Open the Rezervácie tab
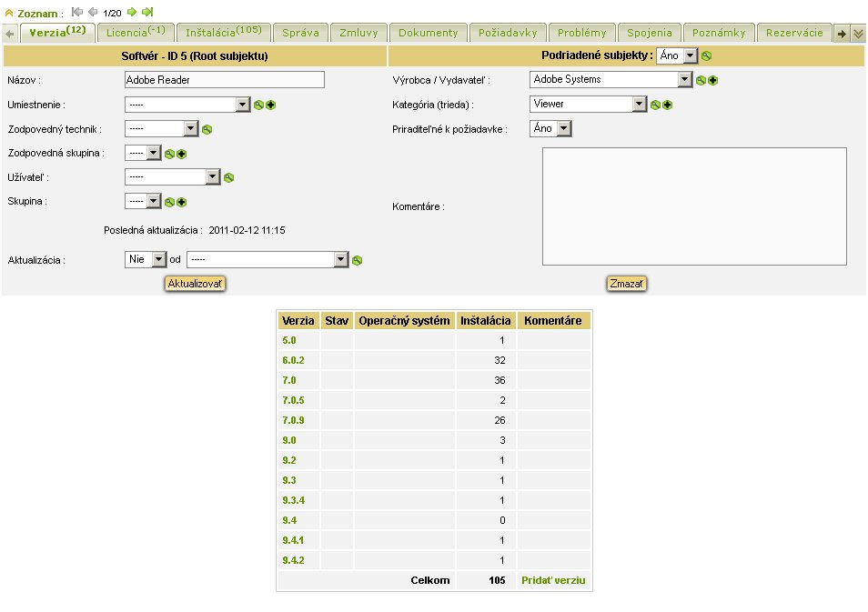This screenshot has width=868, height=612. [794, 33]
